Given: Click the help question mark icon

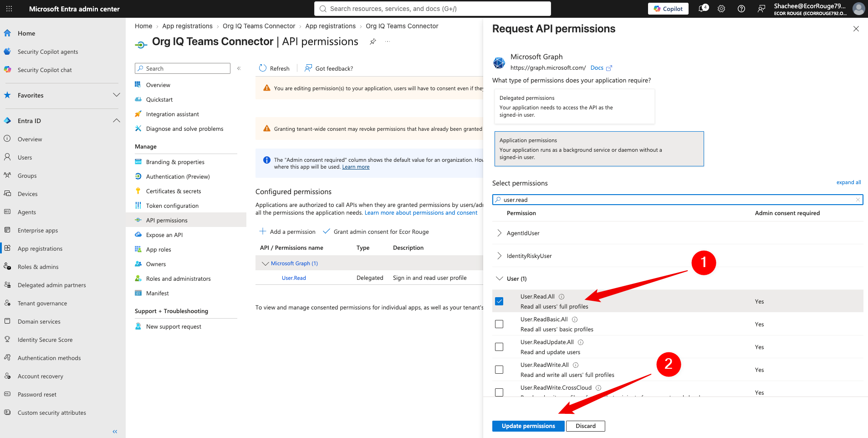Looking at the screenshot, I should 741,9.
